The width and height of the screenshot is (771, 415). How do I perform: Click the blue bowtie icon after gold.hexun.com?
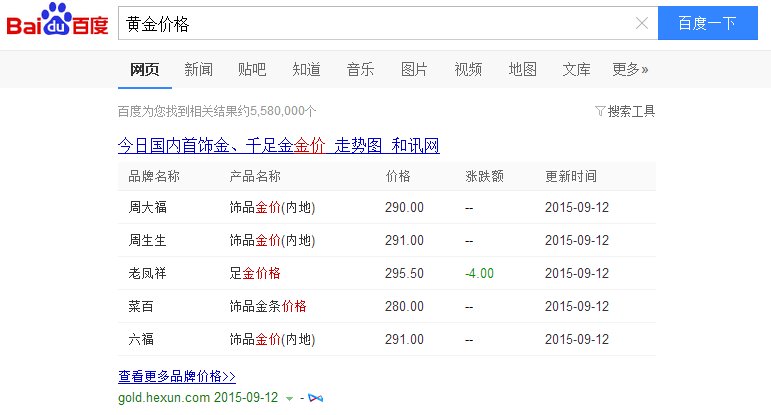pos(316,398)
